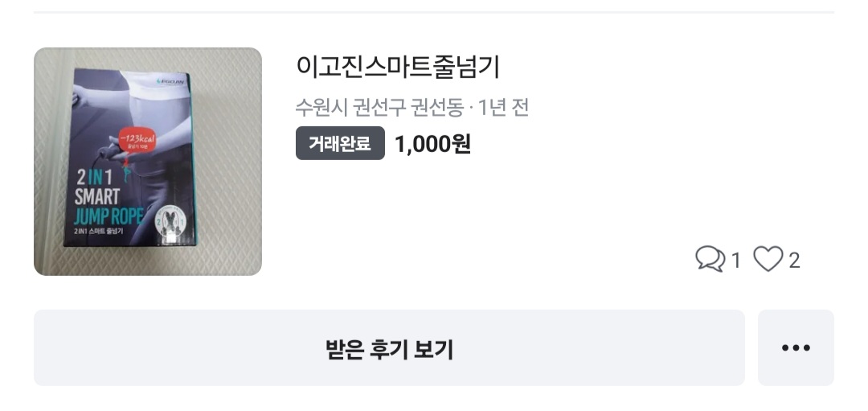This screenshot has height=411, width=868.
Task: Tap the heart likes icon
Action: 768,259
